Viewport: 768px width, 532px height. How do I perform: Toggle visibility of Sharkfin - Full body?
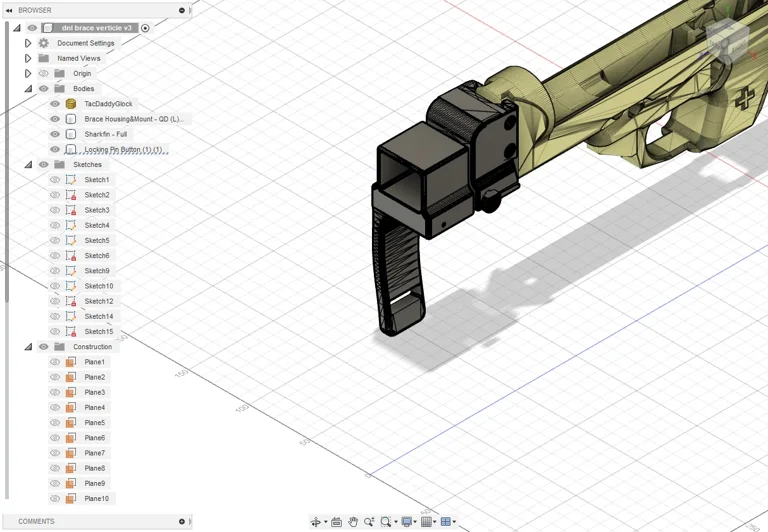[55, 134]
